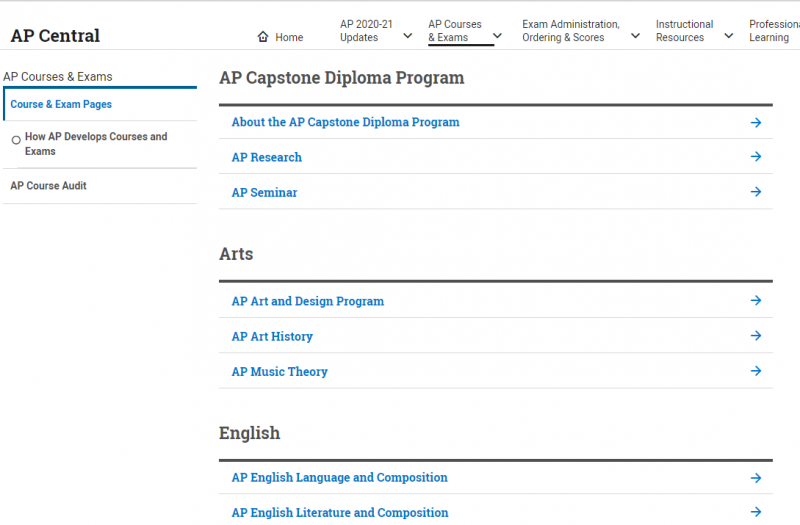Click the English section heading

[x=249, y=433]
